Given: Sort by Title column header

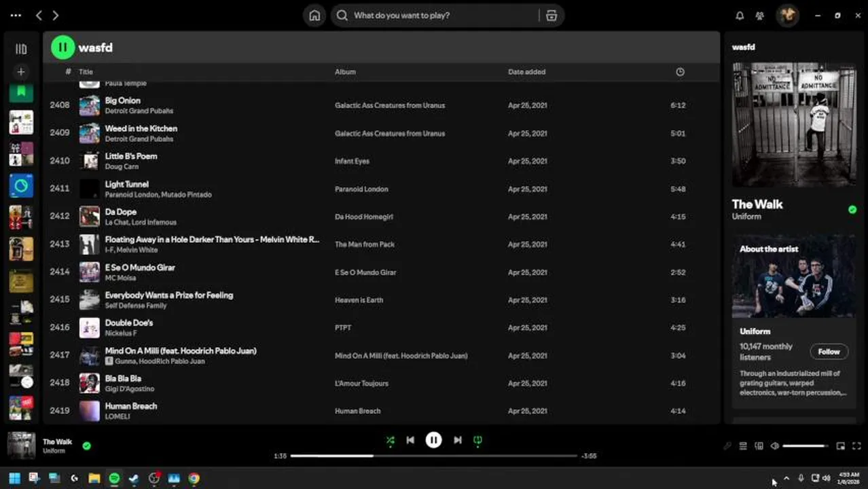Looking at the screenshot, I should pyautogui.click(x=86, y=72).
